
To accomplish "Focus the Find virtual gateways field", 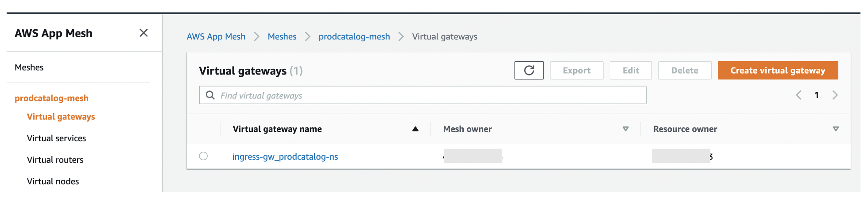I will click(x=422, y=95).
